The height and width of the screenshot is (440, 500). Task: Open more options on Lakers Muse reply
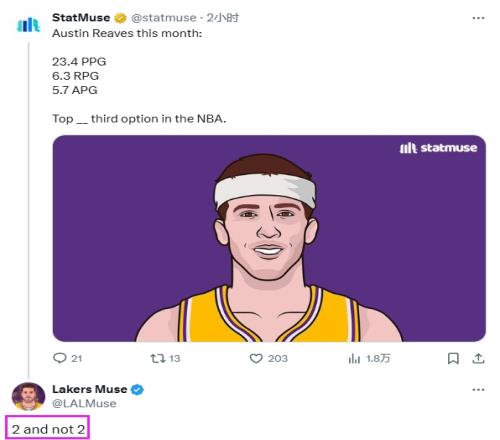tap(478, 390)
